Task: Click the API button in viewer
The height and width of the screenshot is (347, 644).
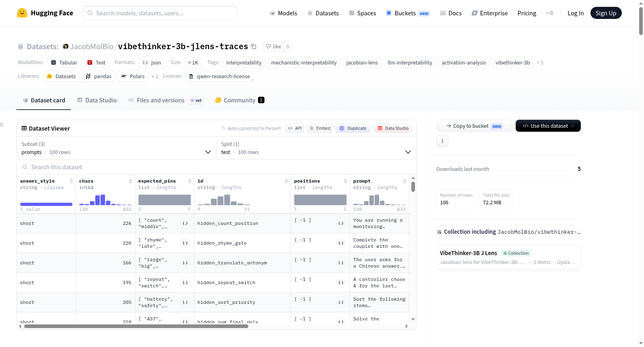Action: [x=295, y=128]
